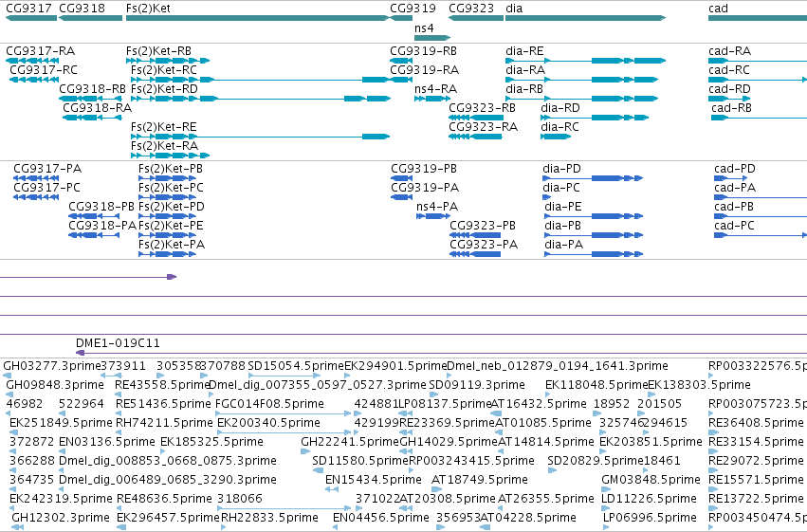Select EST EK200340.5prime
This screenshot has height=532, width=807.
[268, 423]
